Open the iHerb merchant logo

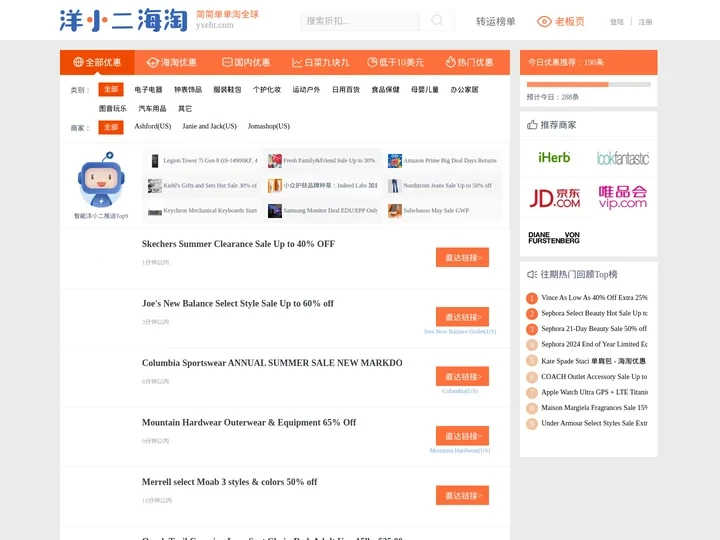[554, 158]
